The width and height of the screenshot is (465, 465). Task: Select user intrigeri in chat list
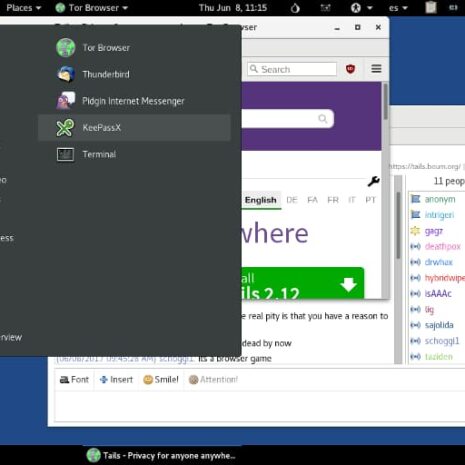tap(439, 215)
